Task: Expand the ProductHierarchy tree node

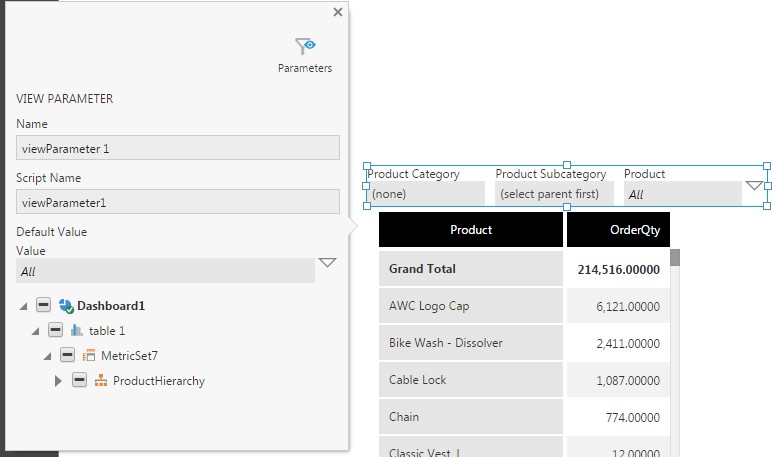Action: point(58,380)
